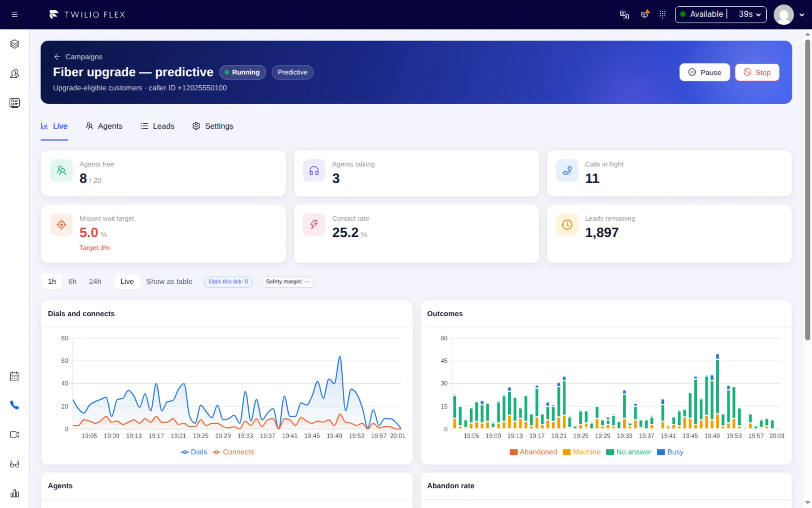Go back to Campaigns list

click(78, 57)
